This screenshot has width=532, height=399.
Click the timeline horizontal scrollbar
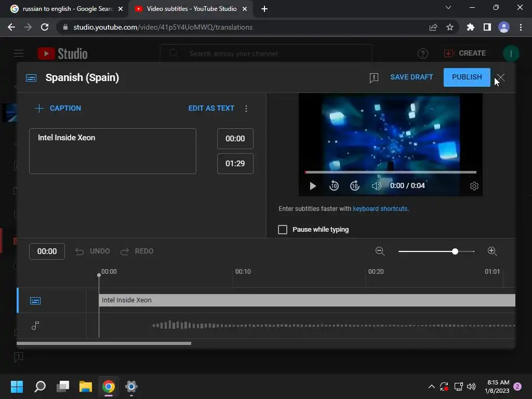[104, 343]
